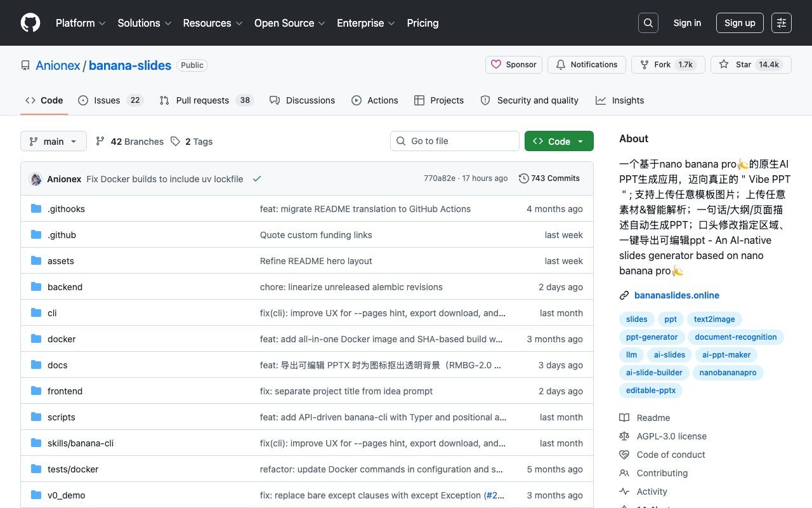Focus the Go to file field
The width and height of the screenshot is (812, 508).
coord(455,141)
